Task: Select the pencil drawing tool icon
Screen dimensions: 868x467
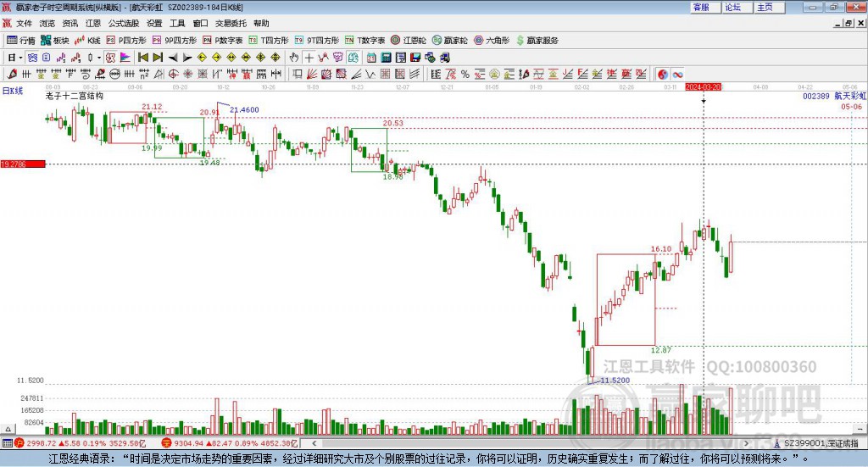Action: [12, 74]
